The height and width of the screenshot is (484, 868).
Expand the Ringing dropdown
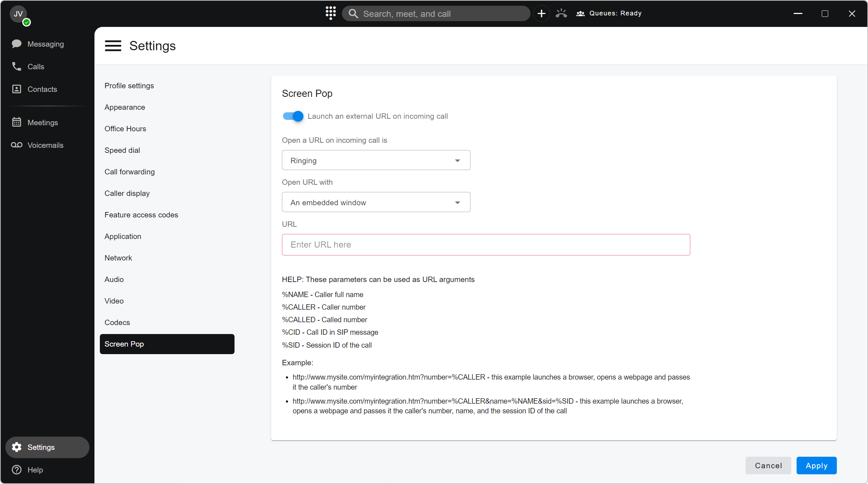376,160
